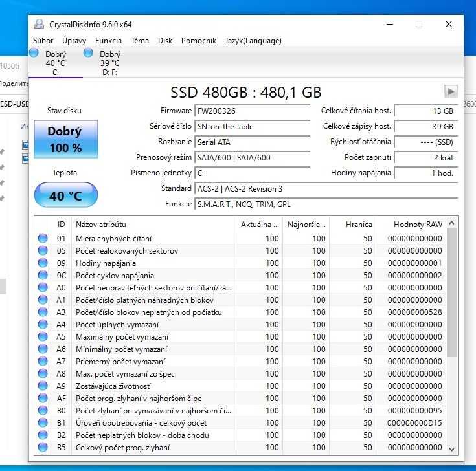Click the Aktuálna column header
476x471 pixels.
click(x=259, y=225)
